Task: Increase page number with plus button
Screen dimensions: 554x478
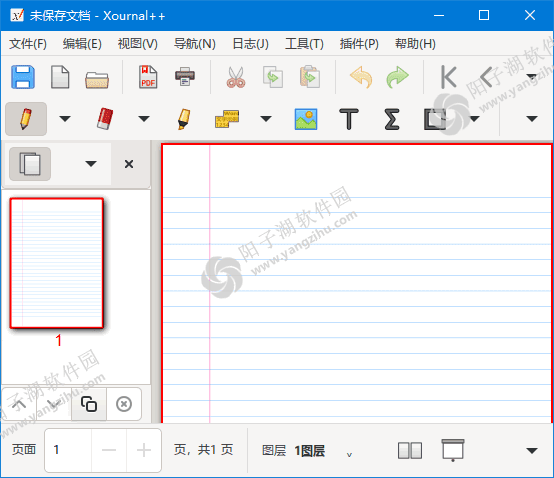Action: pos(144,450)
